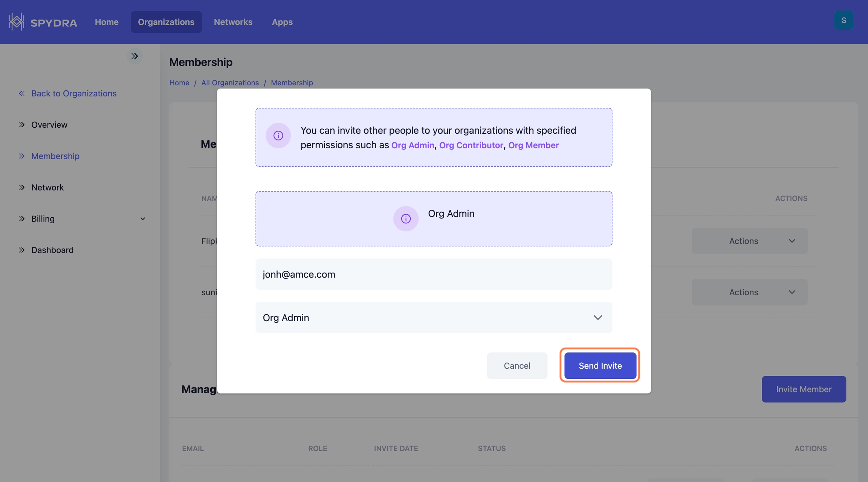Expand the Billing sidebar submenu arrow
868x482 pixels.
click(x=143, y=219)
